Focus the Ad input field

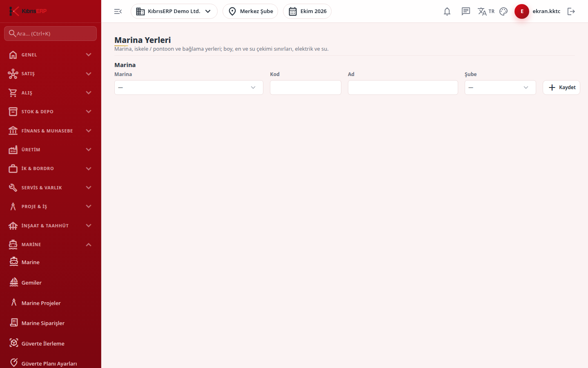coord(403,88)
